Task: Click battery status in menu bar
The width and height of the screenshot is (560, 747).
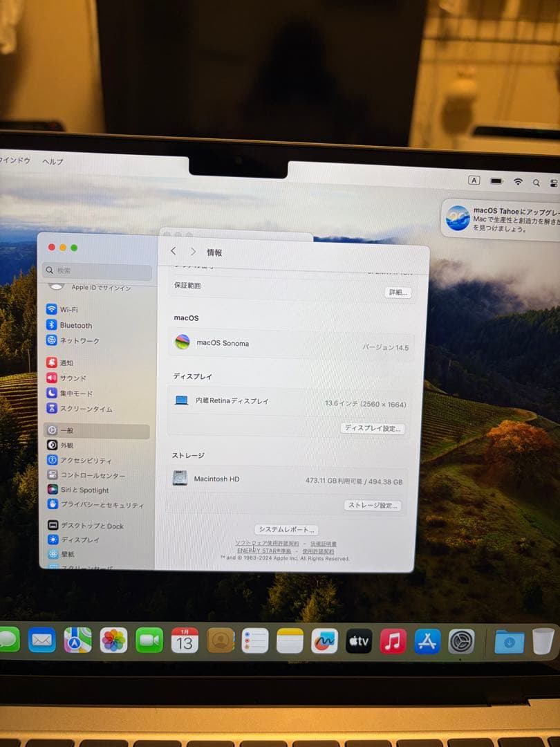Action: click(496, 181)
